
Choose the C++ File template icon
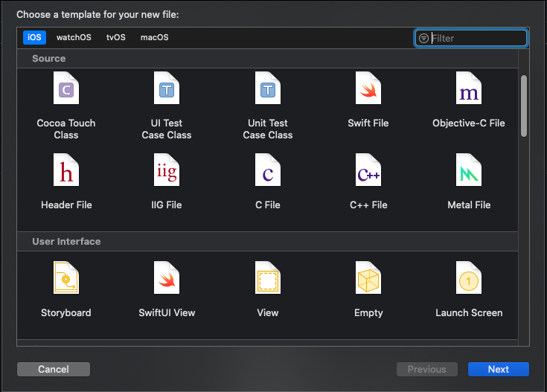point(368,170)
